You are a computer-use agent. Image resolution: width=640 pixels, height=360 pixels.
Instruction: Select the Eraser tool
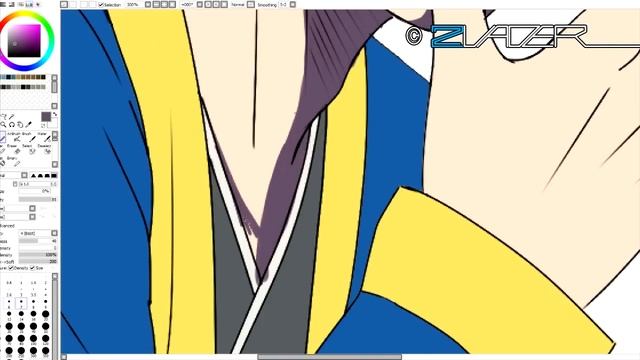click(x=17, y=149)
